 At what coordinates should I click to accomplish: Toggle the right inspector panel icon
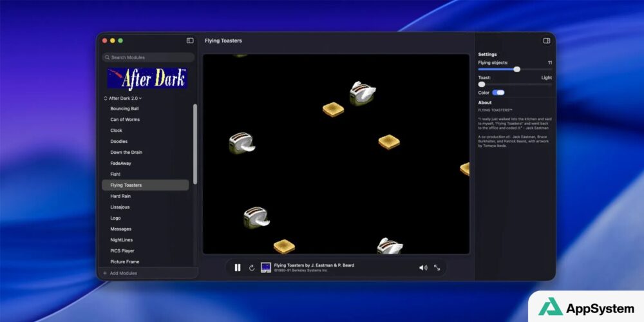pyautogui.click(x=547, y=41)
